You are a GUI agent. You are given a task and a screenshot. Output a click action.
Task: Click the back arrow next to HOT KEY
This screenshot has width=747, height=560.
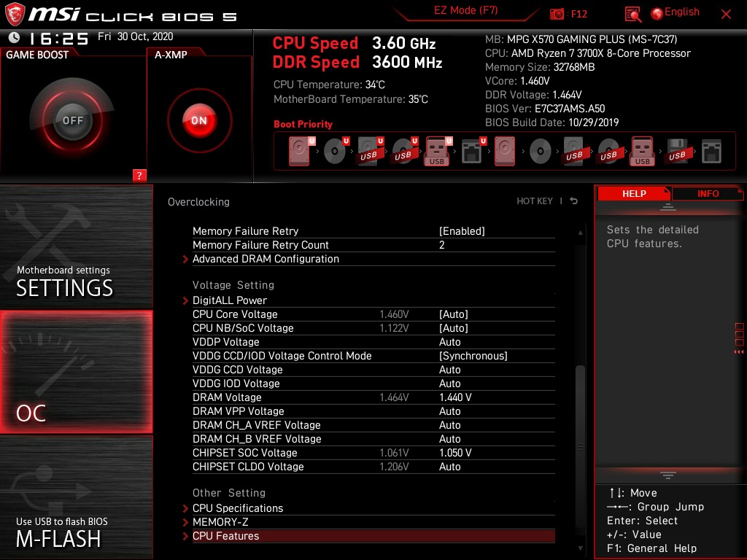tap(574, 201)
